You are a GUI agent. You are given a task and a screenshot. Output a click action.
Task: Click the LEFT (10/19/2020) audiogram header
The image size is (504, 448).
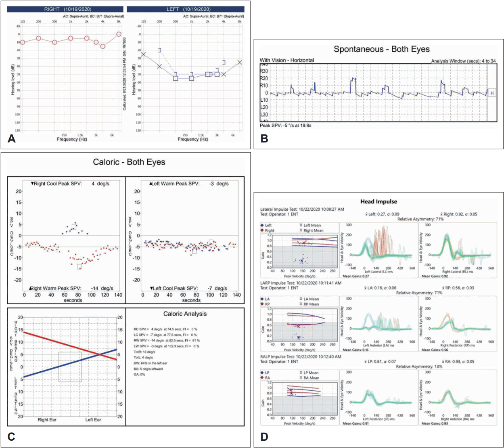186,9
